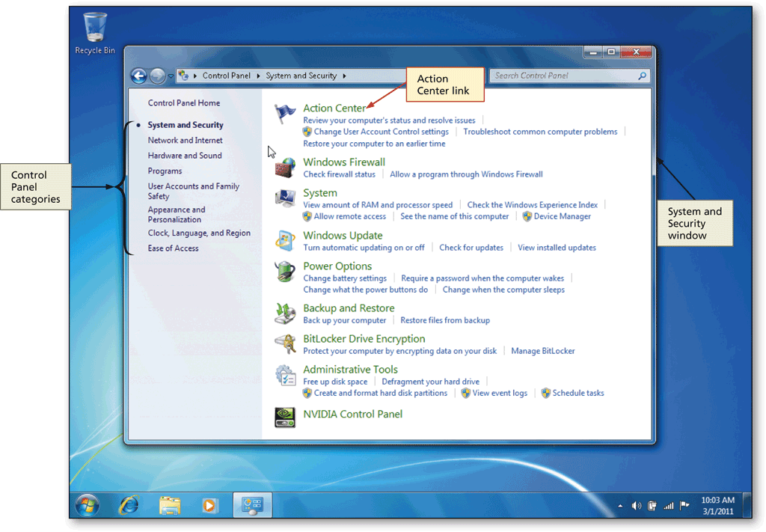Click System and Security in the breadcrumb
Viewport: 766px width, 532px height.
point(301,76)
